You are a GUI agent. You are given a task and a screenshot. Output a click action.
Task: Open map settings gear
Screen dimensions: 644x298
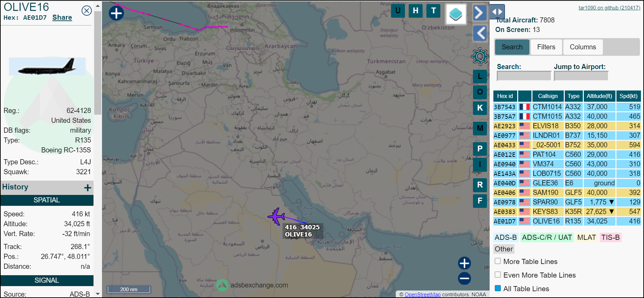(480, 56)
